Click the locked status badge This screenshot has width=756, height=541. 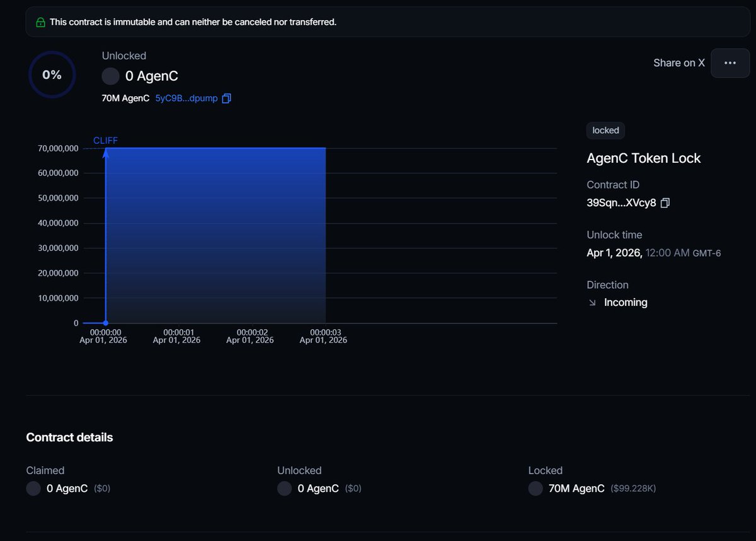605,131
